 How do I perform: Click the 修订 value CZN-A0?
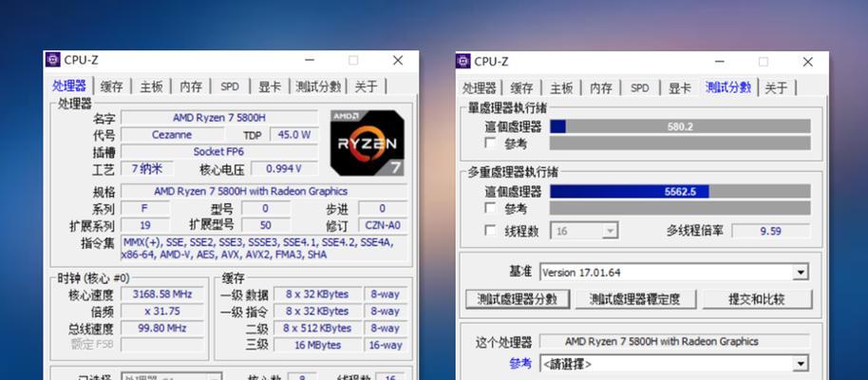[x=383, y=225]
